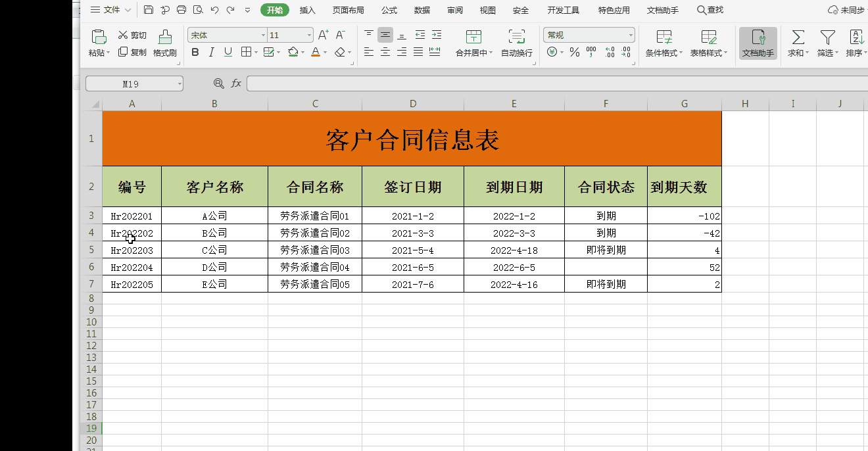
Task: Toggle left horizontal text alignment
Action: tap(369, 52)
